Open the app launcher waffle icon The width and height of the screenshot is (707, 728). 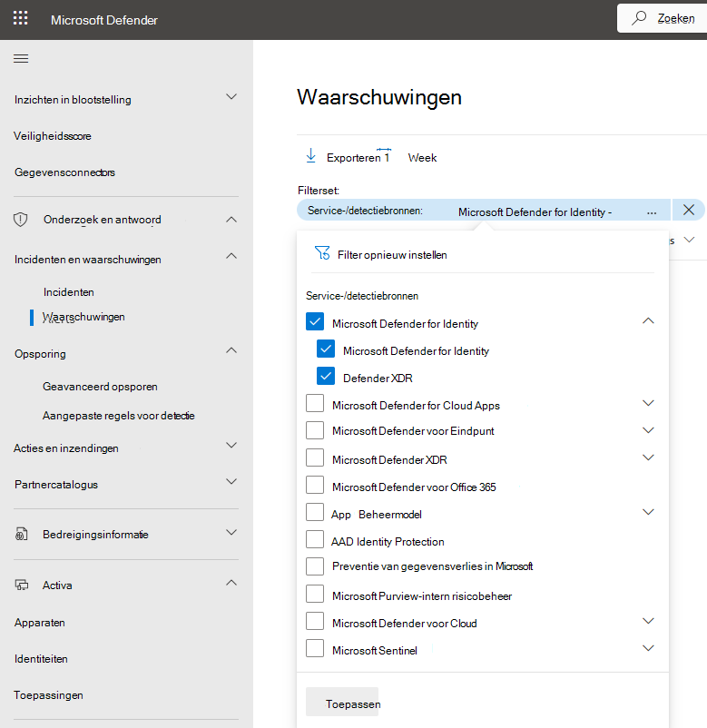coord(21,18)
